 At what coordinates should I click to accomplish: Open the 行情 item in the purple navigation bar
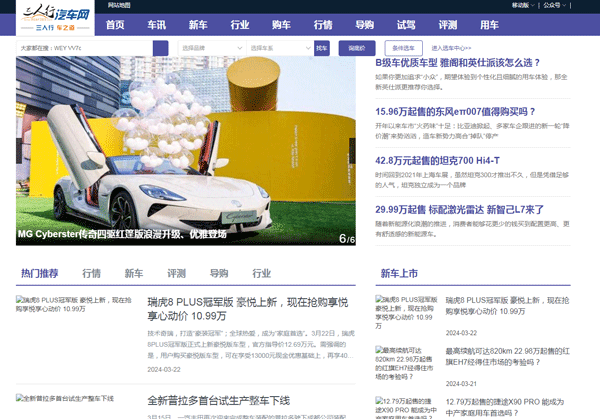[323, 25]
